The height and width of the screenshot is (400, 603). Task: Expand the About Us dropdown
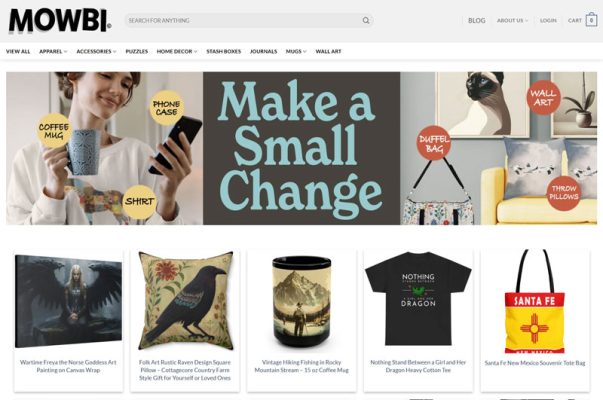512,20
